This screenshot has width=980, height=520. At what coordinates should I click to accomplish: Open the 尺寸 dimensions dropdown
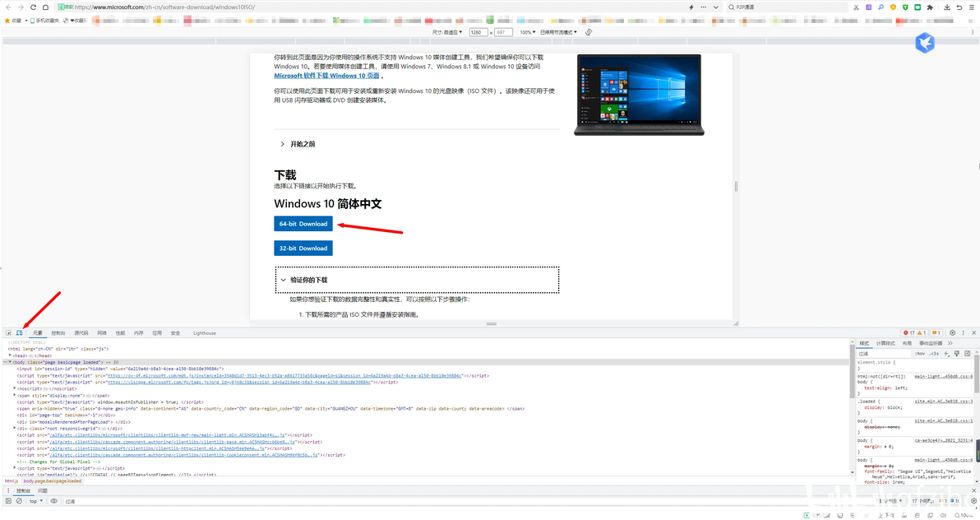pyautogui.click(x=447, y=32)
